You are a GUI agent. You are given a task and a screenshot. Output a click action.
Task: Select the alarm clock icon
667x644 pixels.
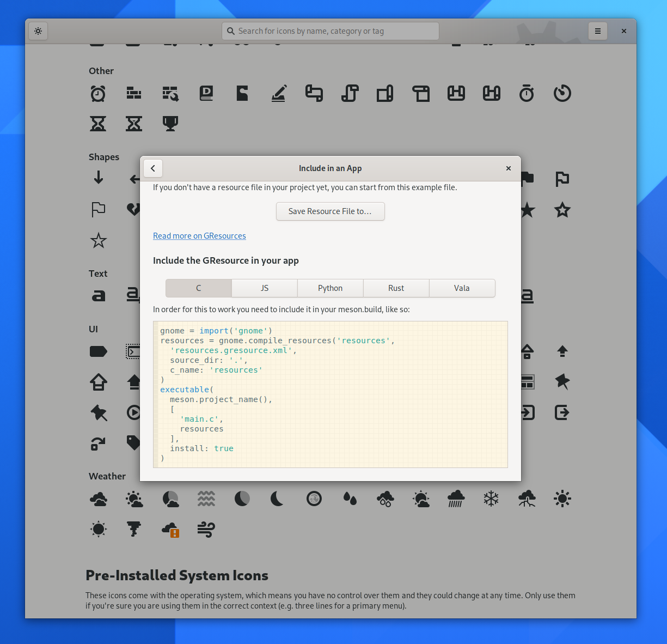coord(98,93)
